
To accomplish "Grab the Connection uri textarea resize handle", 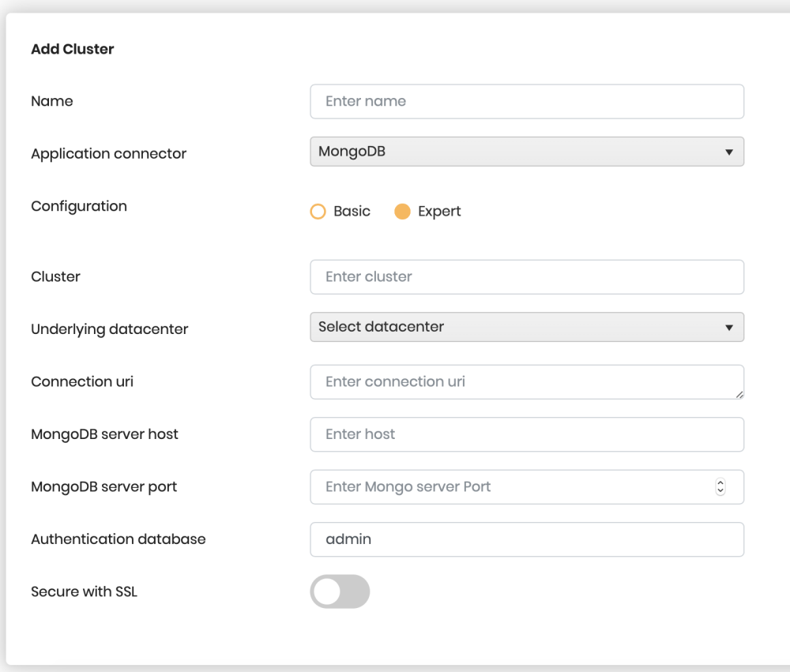I will click(739, 393).
